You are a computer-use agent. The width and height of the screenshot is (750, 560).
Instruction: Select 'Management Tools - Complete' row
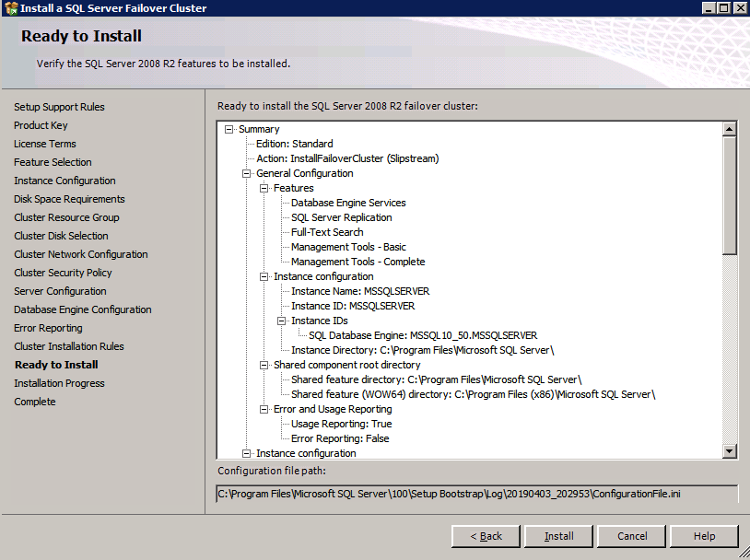[358, 262]
